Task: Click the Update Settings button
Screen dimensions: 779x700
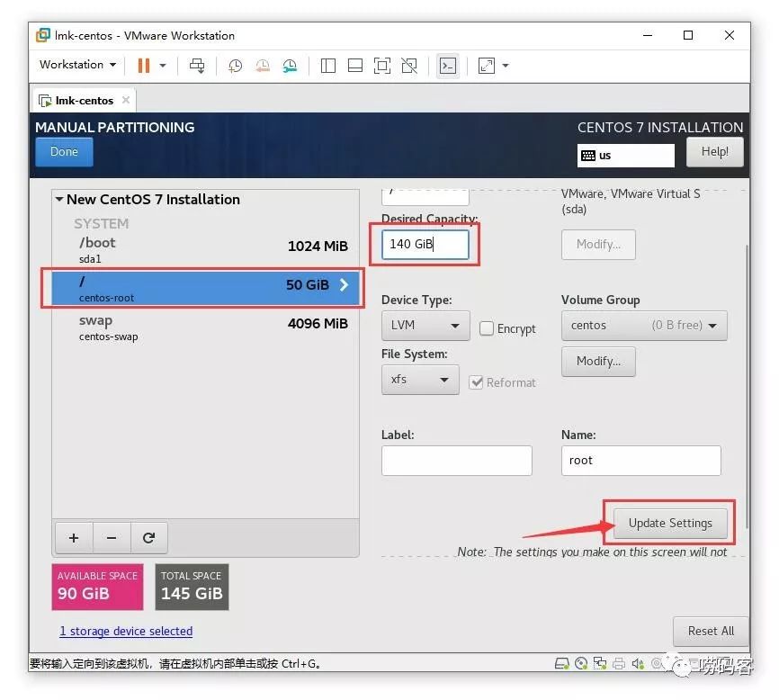Action: point(670,523)
